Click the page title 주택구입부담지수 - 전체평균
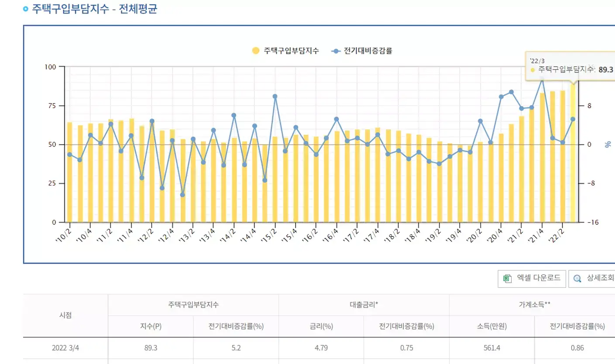This screenshot has height=364, width=615. [94, 9]
